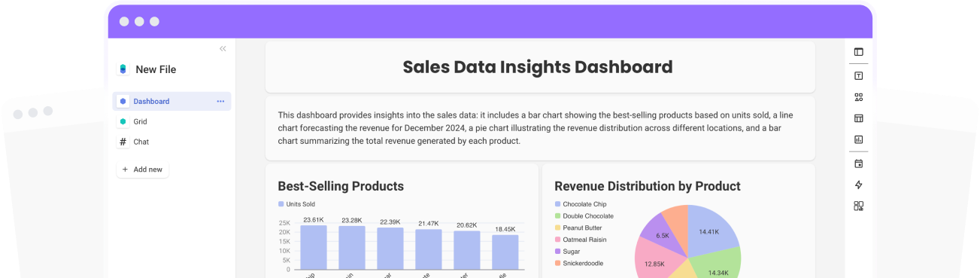Click the 20.62K bar in chart

(x=467, y=250)
